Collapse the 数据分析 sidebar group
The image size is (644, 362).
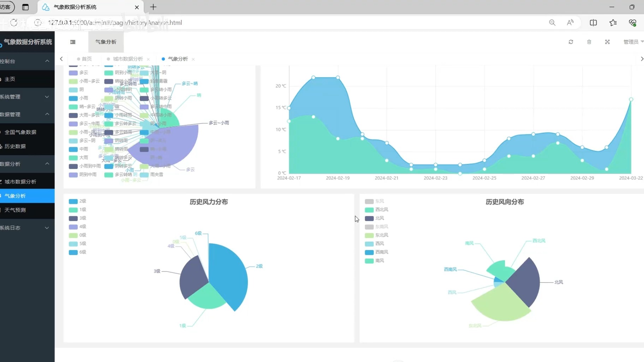(27, 164)
